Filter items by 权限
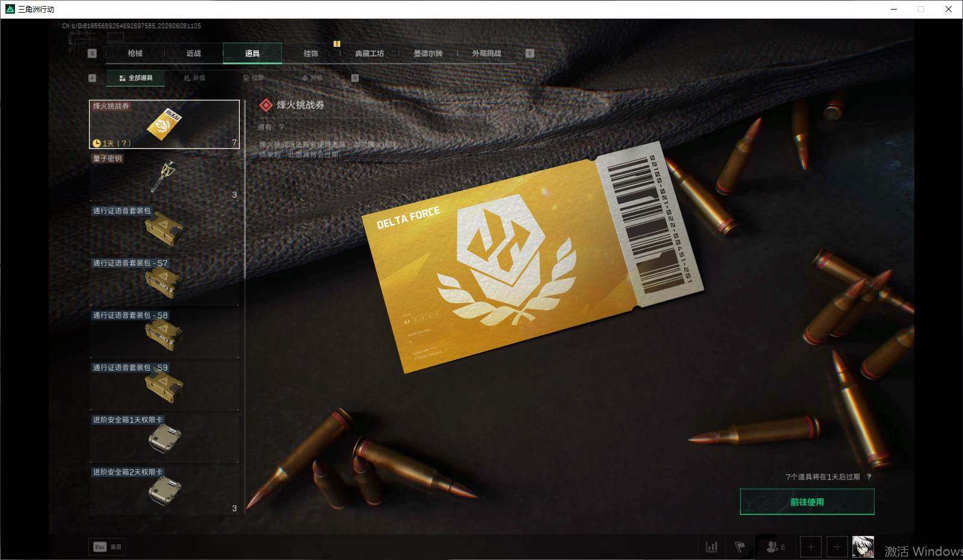 point(253,78)
